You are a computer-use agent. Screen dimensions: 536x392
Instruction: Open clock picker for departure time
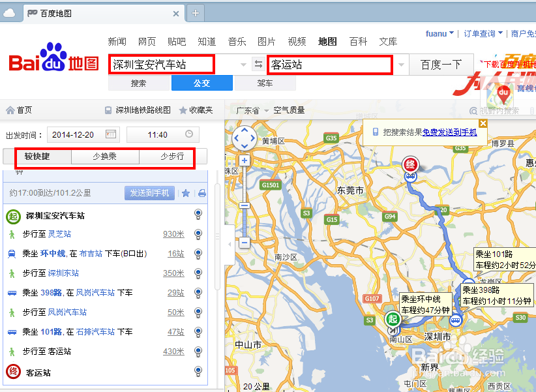point(189,134)
